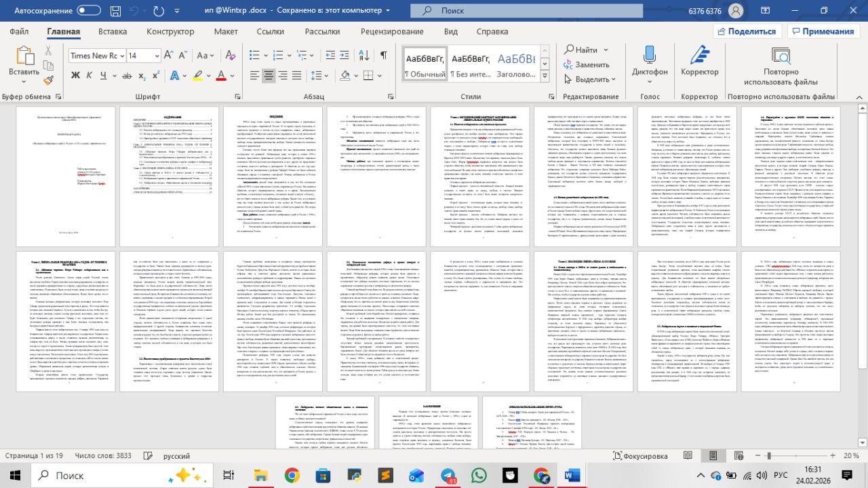Switch to the Рецензирование tab
The image size is (868, 488).
pyautogui.click(x=391, y=31)
